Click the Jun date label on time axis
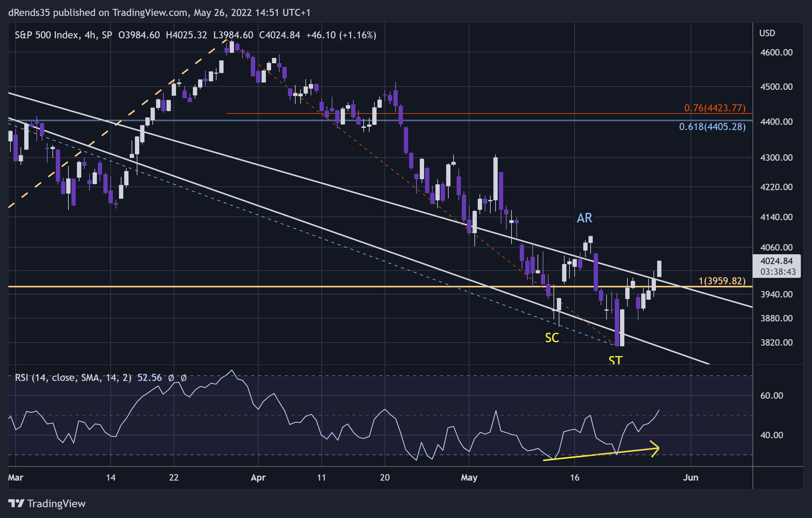This screenshot has width=812, height=518. point(690,478)
